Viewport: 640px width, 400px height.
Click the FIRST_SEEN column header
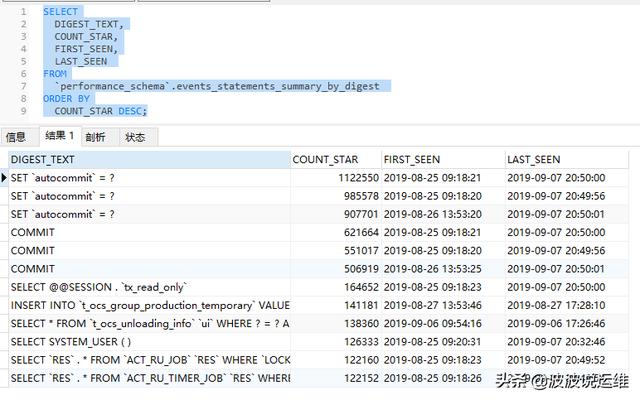(443, 160)
